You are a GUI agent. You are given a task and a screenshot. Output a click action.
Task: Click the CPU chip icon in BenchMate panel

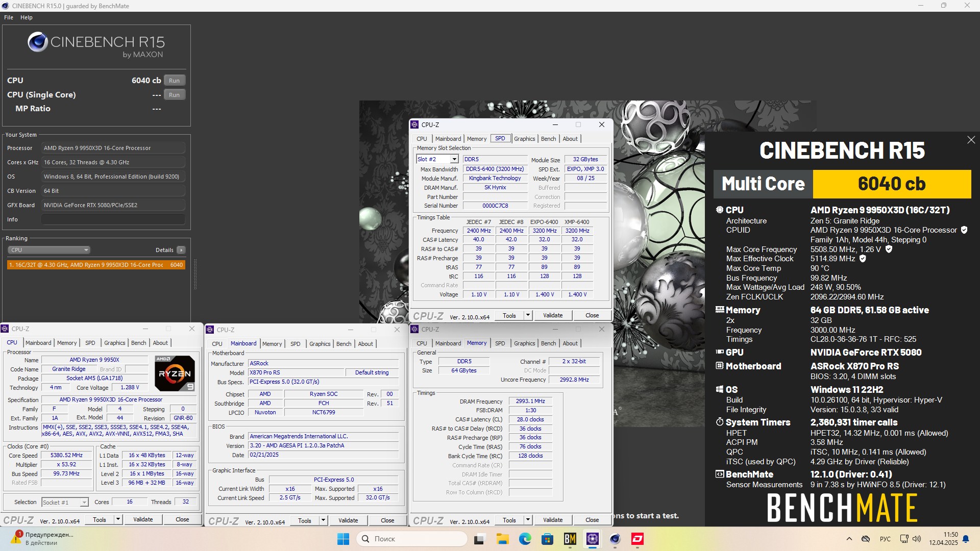720,210
